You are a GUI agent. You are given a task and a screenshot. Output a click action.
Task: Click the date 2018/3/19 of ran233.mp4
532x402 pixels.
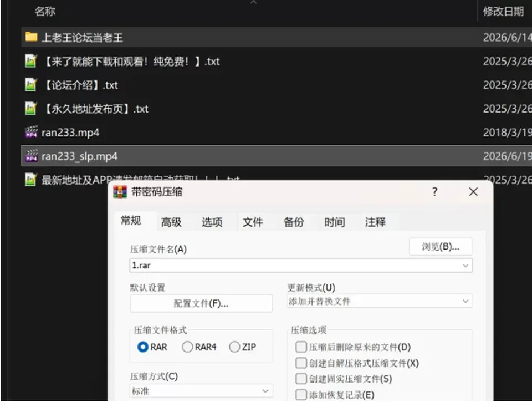coord(507,133)
